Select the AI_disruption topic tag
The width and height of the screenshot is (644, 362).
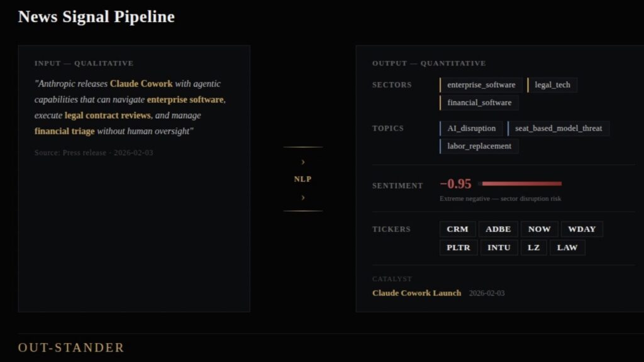pos(471,128)
